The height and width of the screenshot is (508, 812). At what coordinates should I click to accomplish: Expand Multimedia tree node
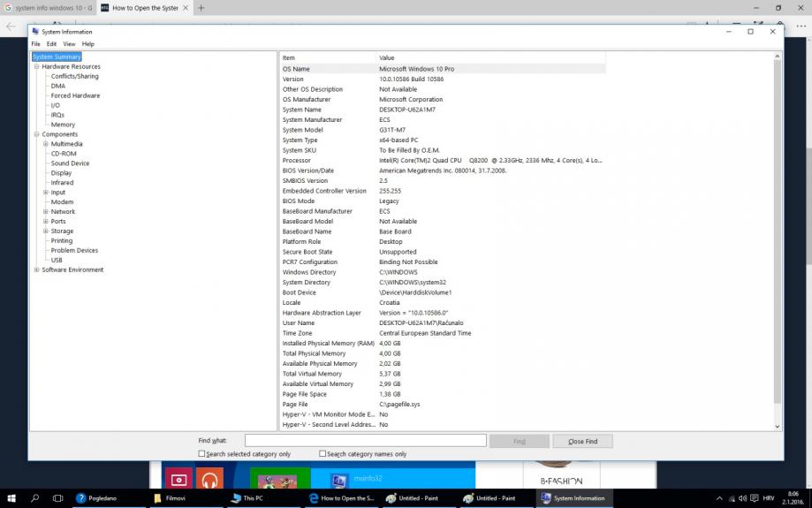coord(46,144)
